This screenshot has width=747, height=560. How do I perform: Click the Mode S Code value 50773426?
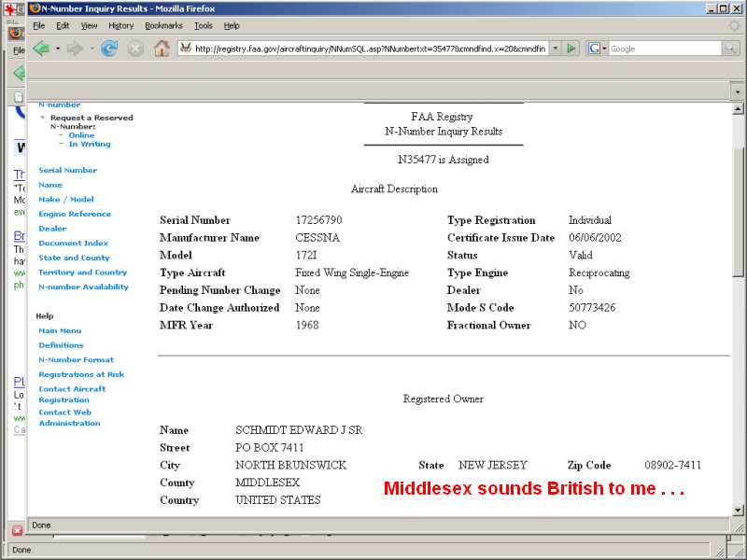[x=592, y=308]
